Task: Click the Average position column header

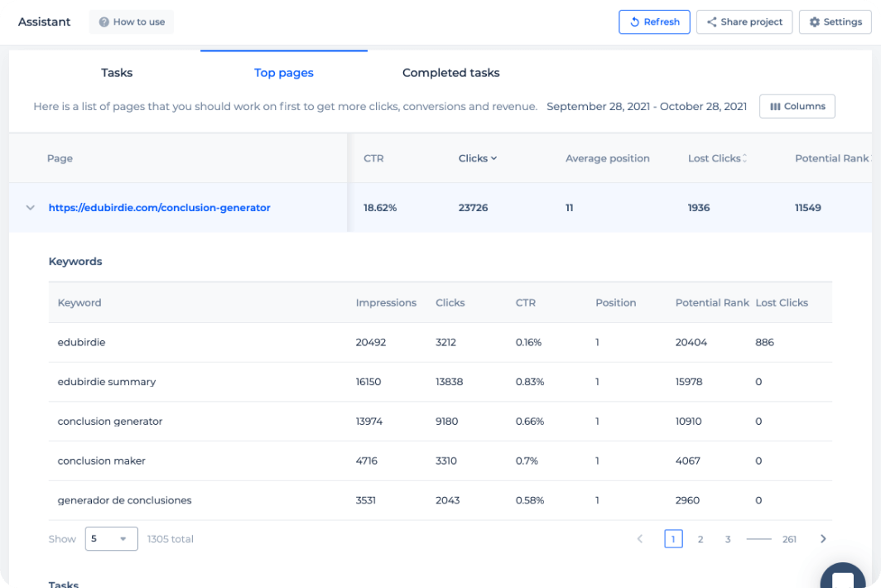Action: [608, 158]
